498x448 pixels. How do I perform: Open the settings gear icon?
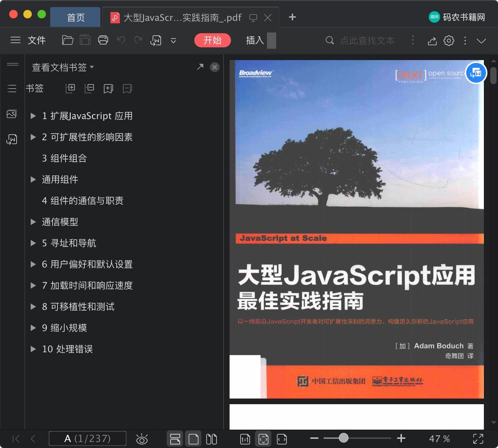449,41
